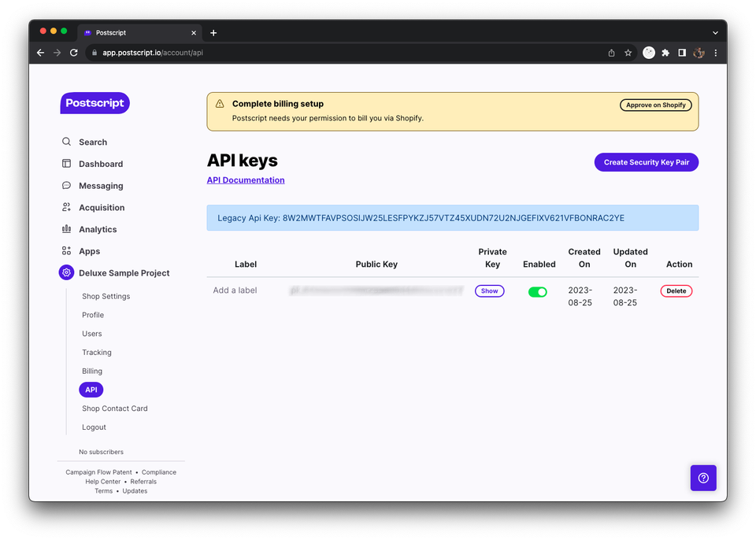The height and width of the screenshot is (540, 756).
Task: Click the gear icon for Deluxe Sample Project
Action: point(66,273)
